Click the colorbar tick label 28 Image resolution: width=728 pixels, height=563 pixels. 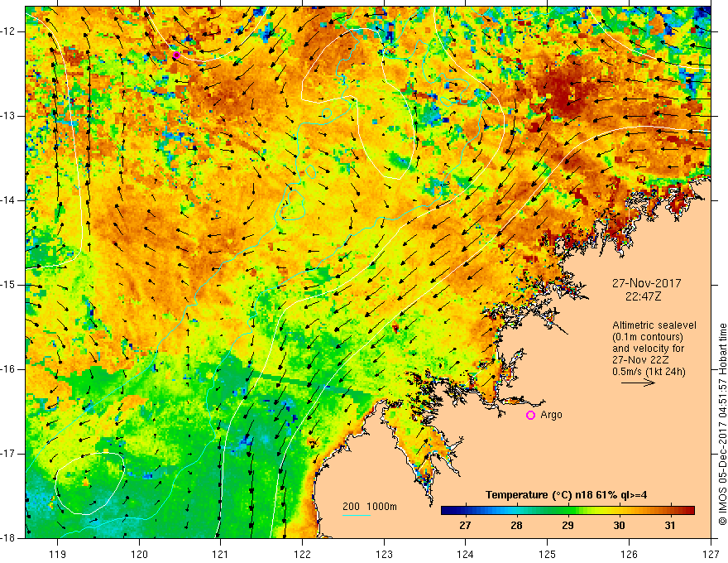point(516,526)
